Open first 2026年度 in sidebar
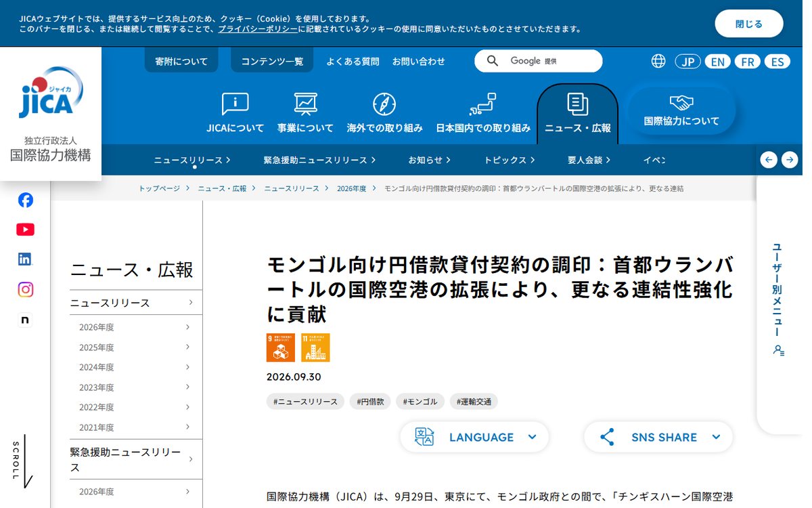 click(x=136, y=327)
